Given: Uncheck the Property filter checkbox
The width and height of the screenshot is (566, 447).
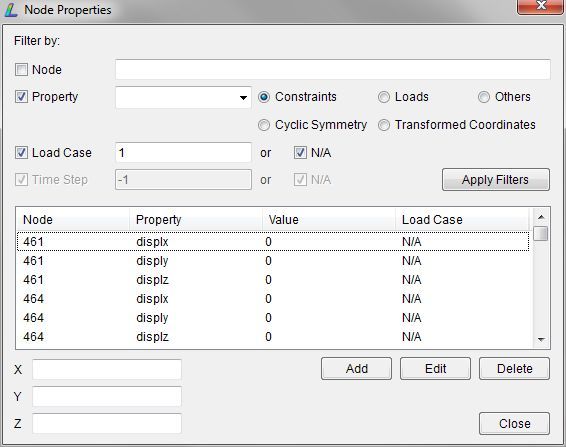Looking at the screenshot, I should (21, 96).
